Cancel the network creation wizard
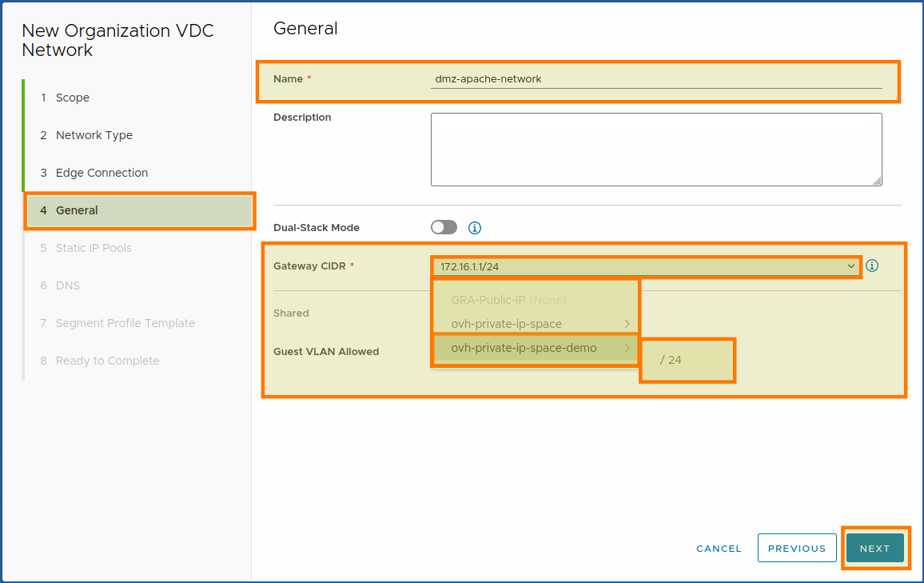The image size is (924, 583). pos(719,549)
